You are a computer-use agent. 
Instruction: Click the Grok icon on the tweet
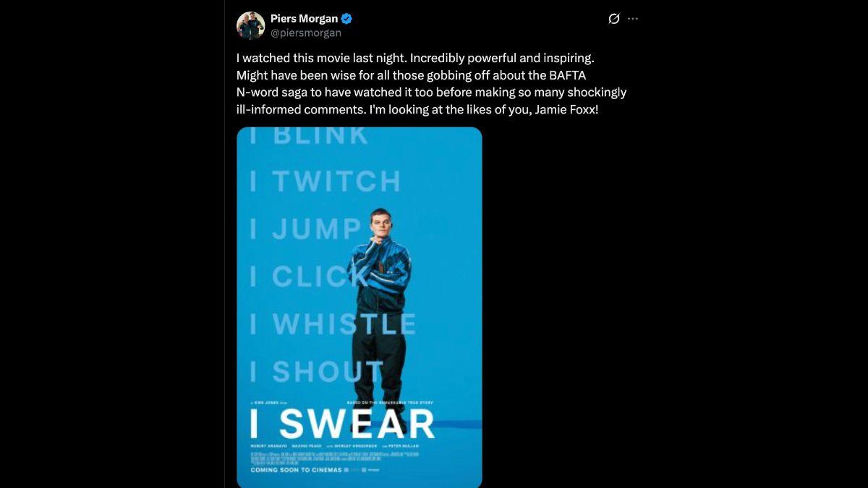coord(613,19)
